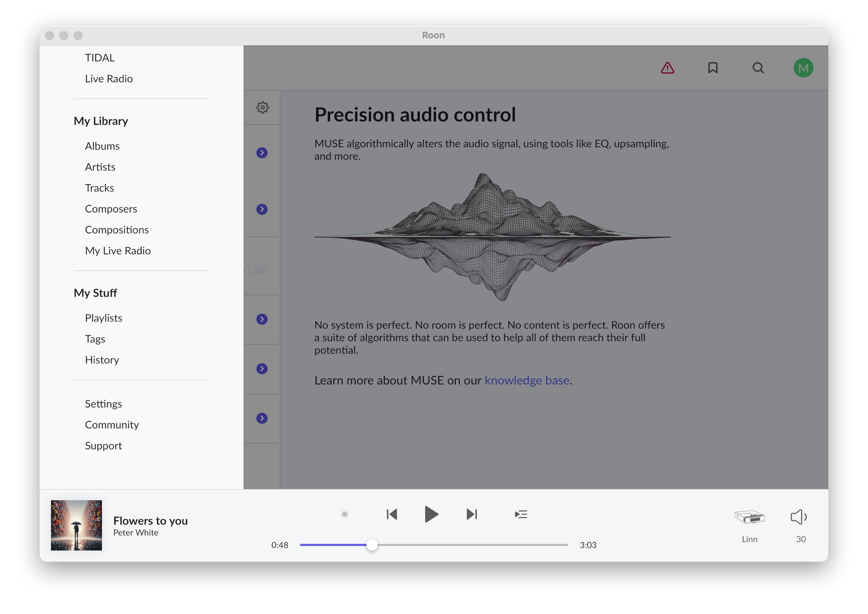
Task: Click the search magnifier icon
Action: pyautogui.click(x=758, y=68)
